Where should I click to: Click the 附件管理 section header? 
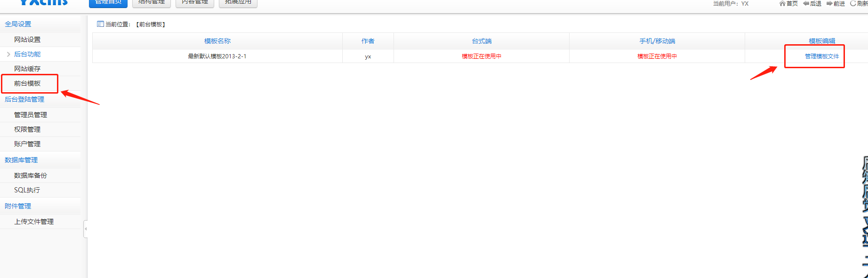click(x=18, y=206)
